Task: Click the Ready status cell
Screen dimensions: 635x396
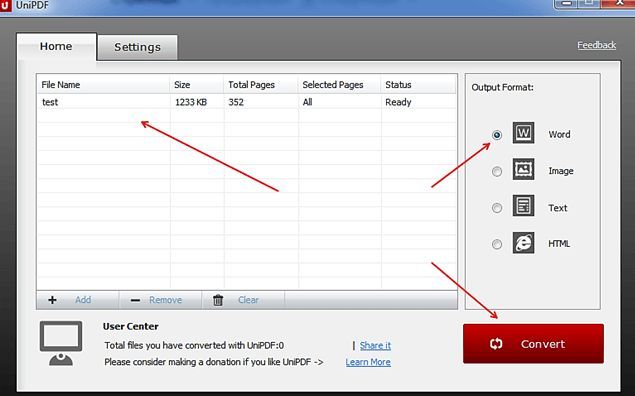Action: click(x=398, y=102)
